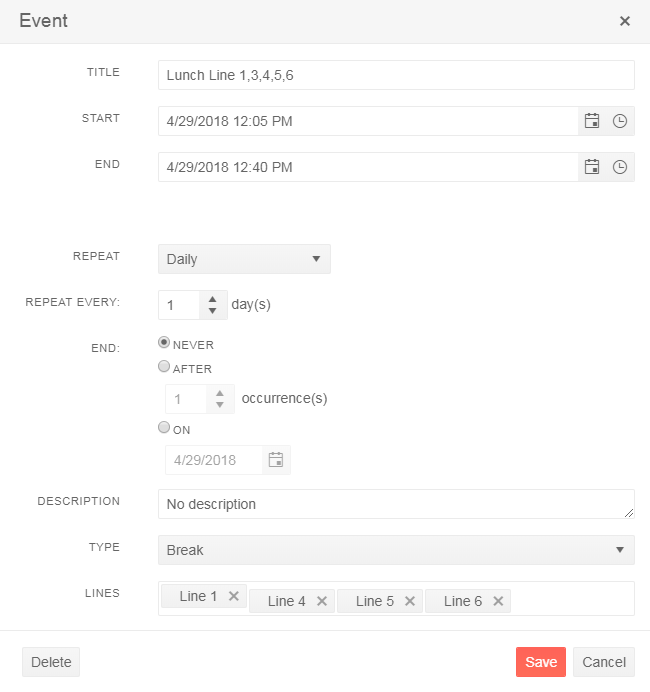Open the Repeat Daily dropdown
The image size is (650, 692).
[244, 259]
